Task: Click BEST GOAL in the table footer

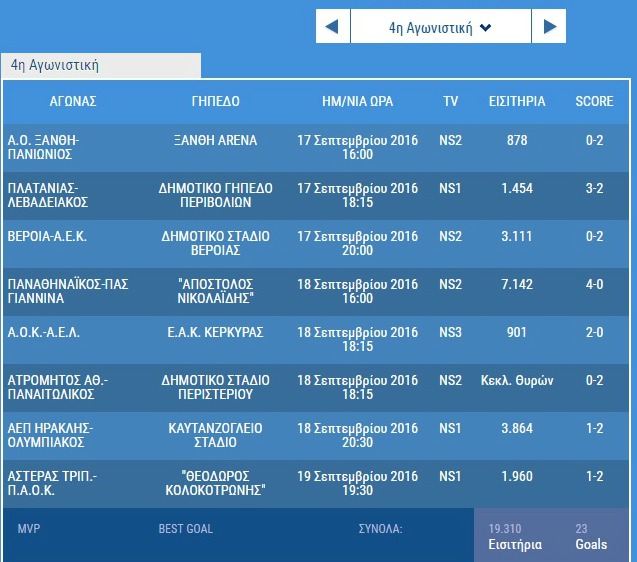Action: pos(185,528)
